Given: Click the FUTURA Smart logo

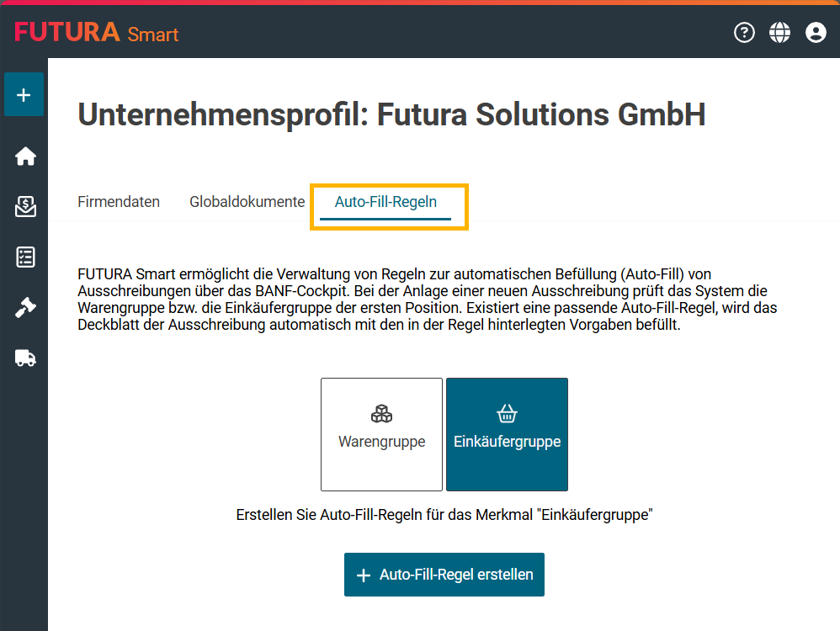Looking at the screenshot, I should click(x=96, y=34).
